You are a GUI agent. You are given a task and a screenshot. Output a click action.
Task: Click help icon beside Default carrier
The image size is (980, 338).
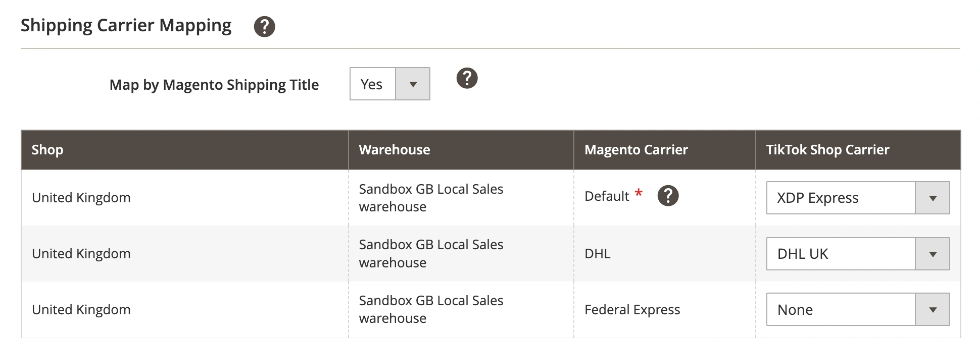668,196
